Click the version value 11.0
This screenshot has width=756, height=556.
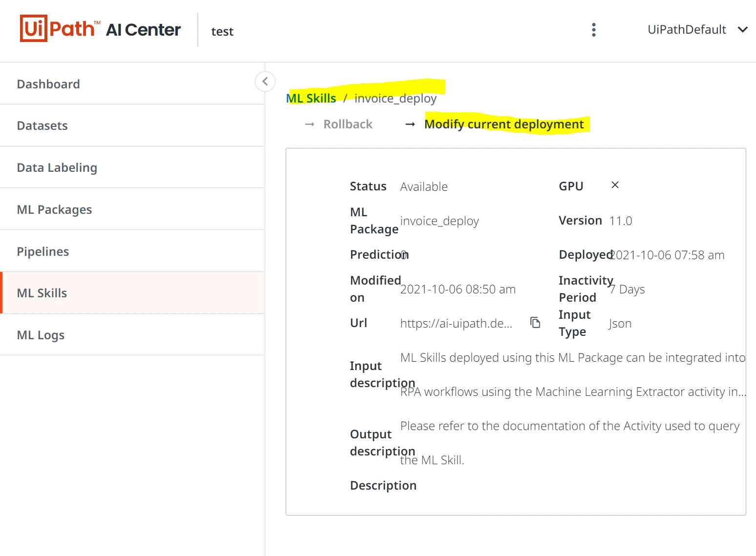(621, 221)
